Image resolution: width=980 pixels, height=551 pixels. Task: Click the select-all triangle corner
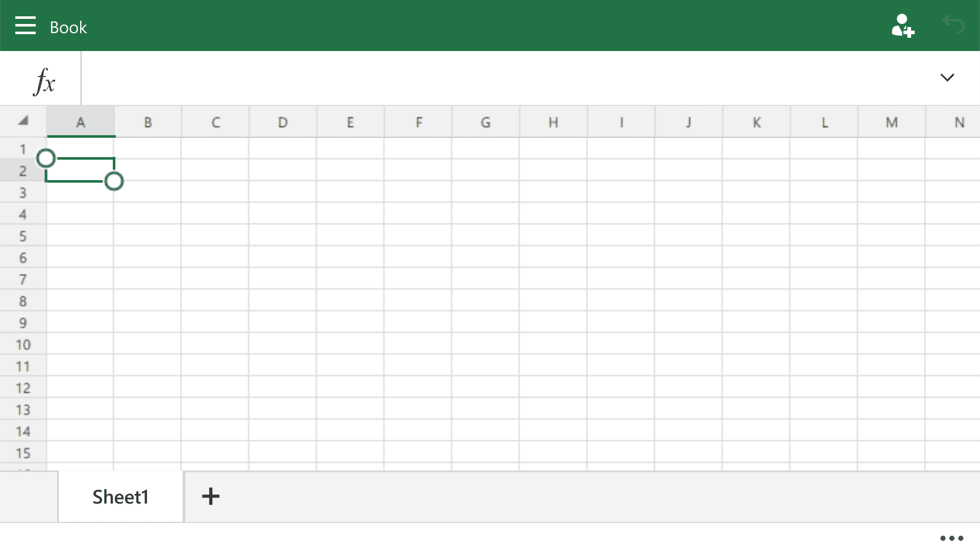click(23, 121)
